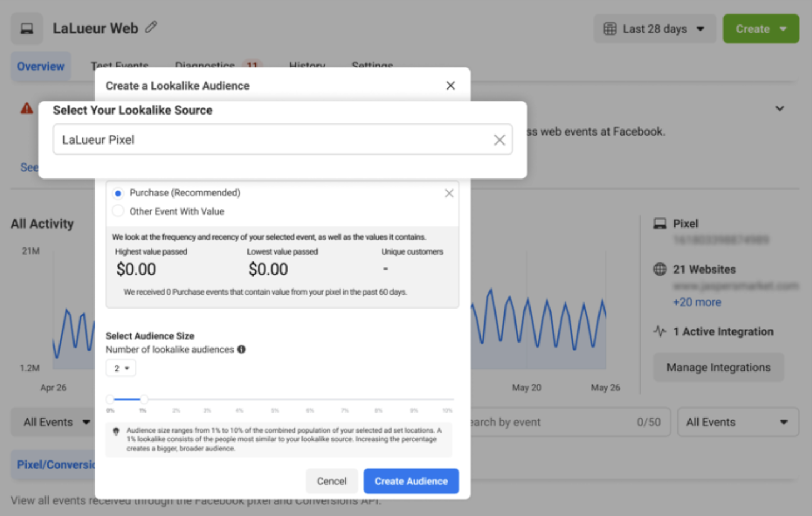Click the Create Audience button
Screen dimensions: 812x516
[411, 481]
